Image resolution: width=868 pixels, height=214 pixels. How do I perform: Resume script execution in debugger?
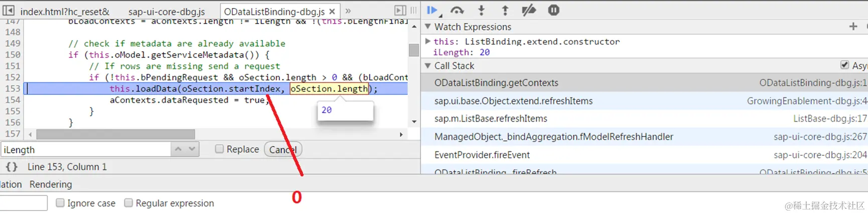(432, 10)
